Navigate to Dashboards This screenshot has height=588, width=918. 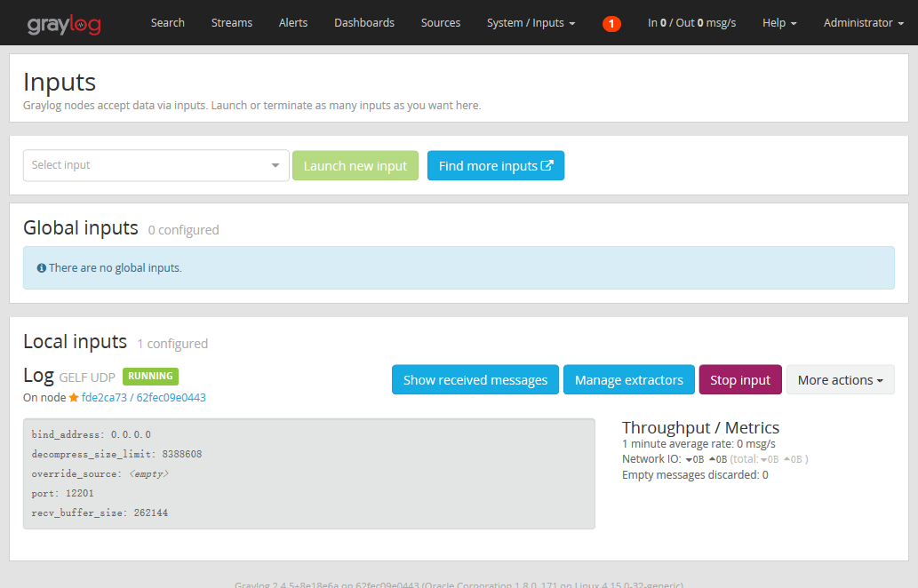[364, 23]
